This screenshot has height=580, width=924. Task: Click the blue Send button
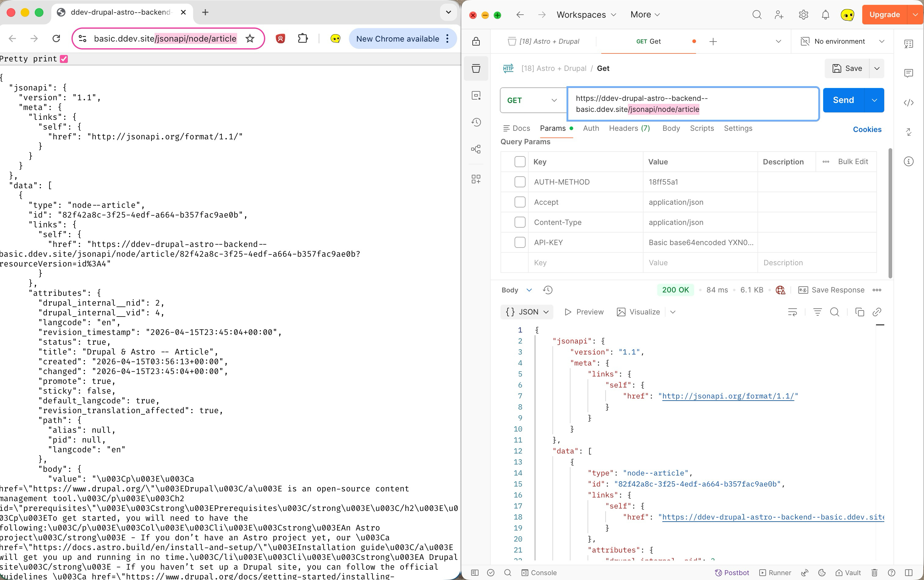pos(843,101)
